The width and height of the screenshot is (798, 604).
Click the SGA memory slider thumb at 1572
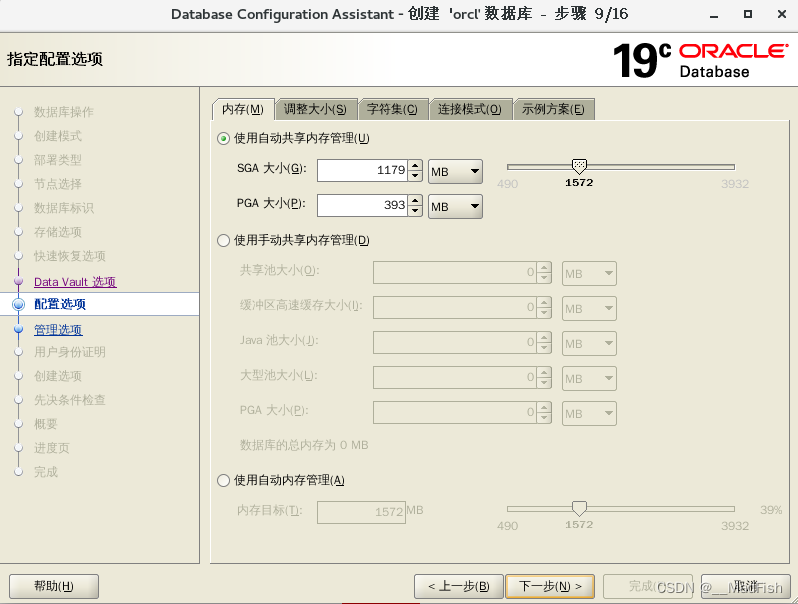579,166
